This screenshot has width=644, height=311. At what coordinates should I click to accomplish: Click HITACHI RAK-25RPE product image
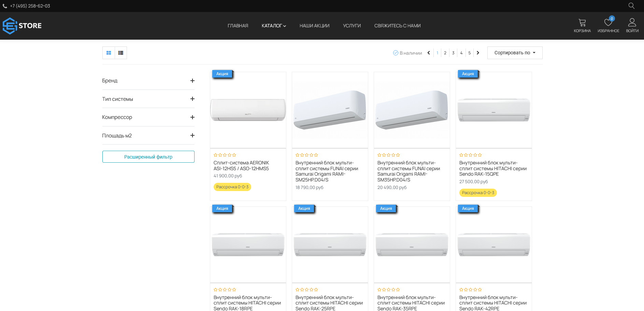330,245
